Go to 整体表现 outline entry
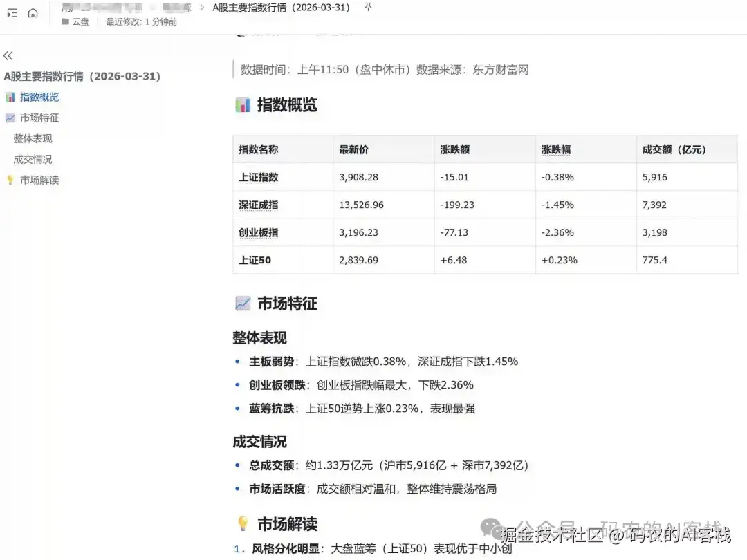747x560 pixels. pos(33,138)
